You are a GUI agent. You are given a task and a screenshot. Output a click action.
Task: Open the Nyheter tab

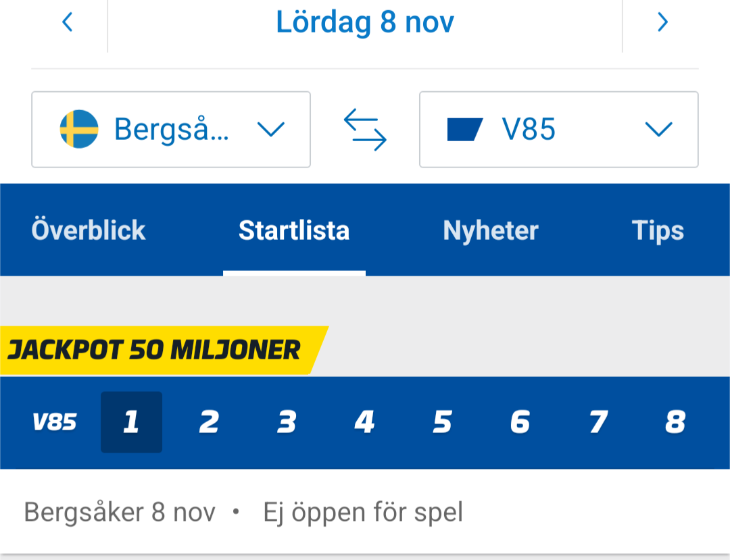click(491, 231)
